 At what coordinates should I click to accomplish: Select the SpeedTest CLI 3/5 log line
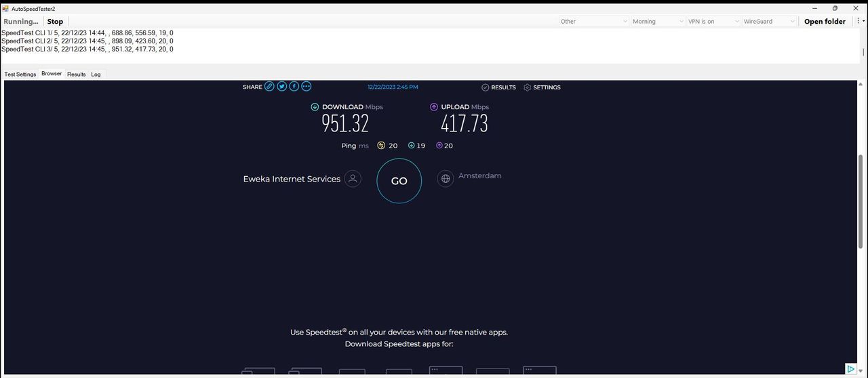pyautogui.click(x=87, y=49)
